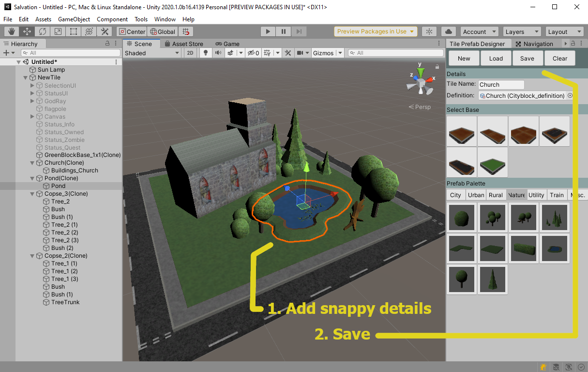Viewport: 588px width, 372px height.
Task: Click the Save button in Tile Prefab Designer
Action: pos(527,58)
